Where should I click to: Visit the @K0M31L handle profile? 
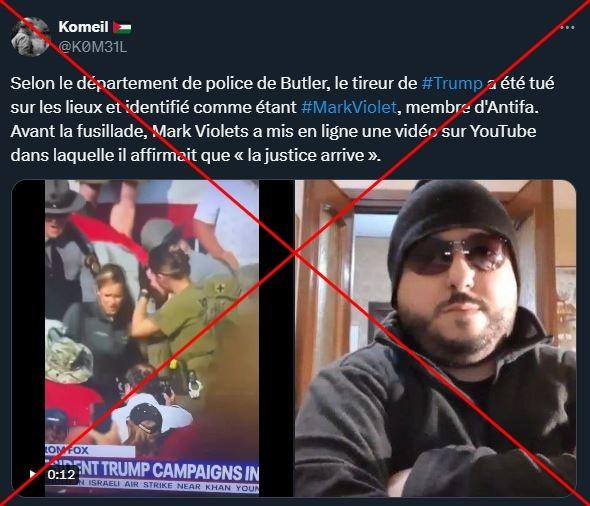pos(93,47)
